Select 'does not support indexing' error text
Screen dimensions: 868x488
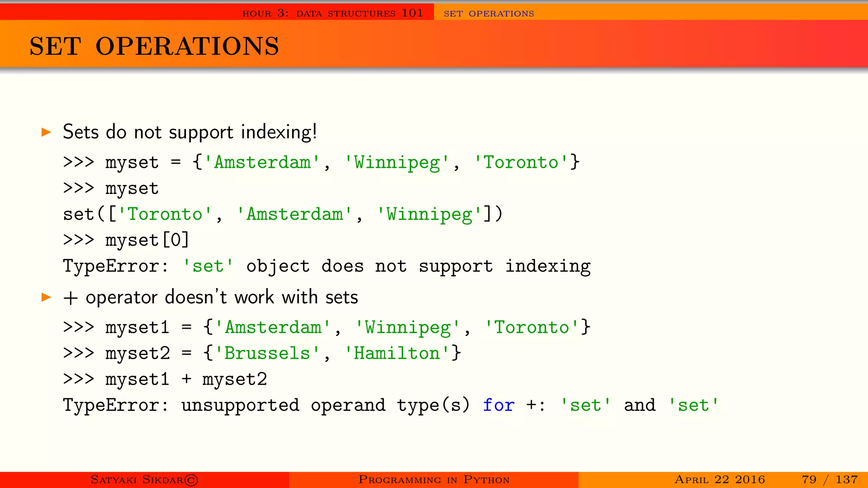coord(456,266)
